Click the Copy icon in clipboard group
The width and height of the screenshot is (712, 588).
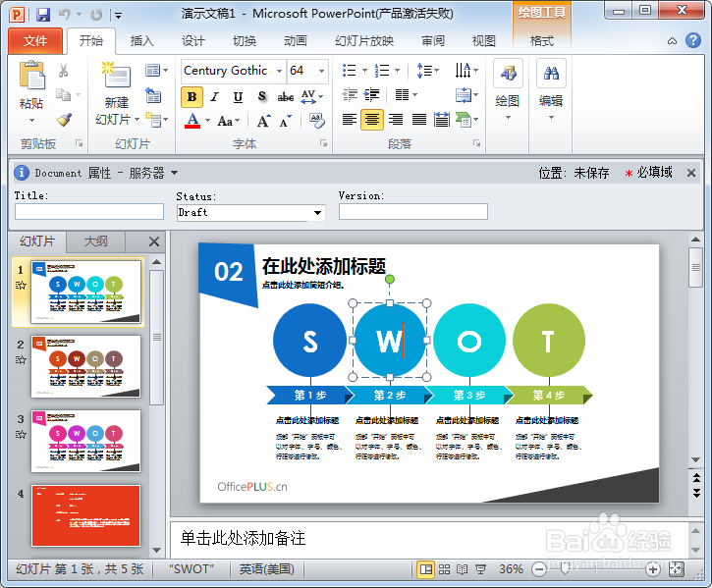tap(63, 94)
